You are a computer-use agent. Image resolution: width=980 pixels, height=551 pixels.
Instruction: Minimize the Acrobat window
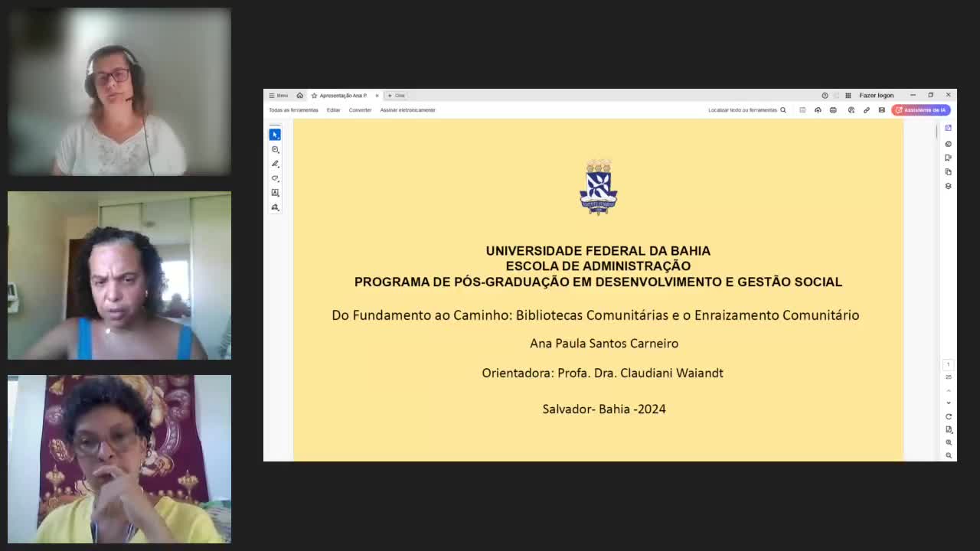point(913,96)
